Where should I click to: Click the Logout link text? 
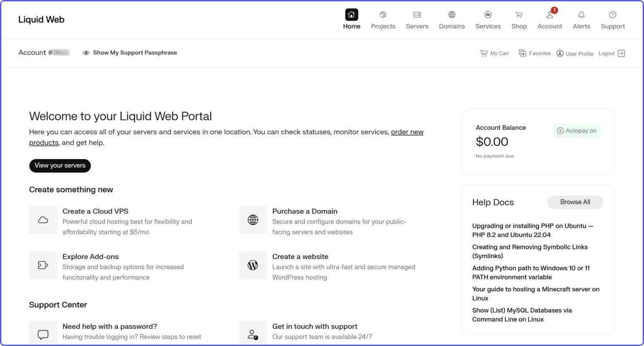607,53
